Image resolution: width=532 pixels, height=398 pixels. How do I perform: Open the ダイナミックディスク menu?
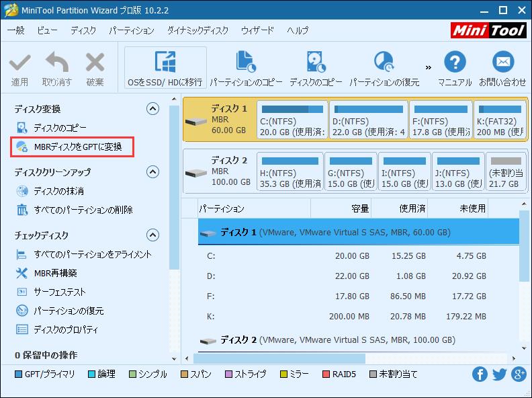(197, 30)
